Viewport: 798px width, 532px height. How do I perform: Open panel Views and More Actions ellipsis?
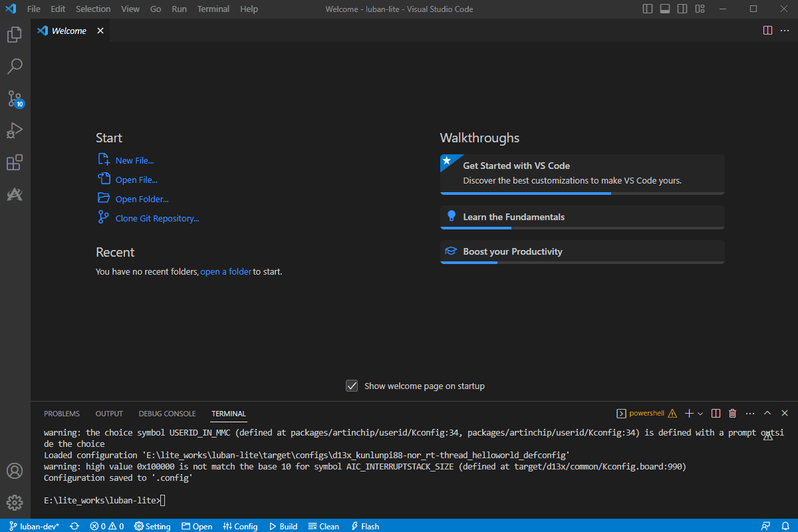point(750,413)
